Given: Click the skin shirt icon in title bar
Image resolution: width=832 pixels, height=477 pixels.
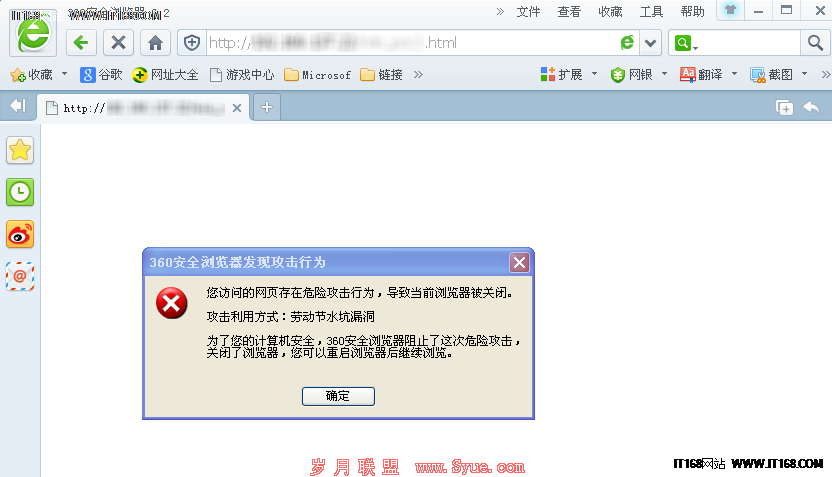Looking at the screenshot, I should [x=731, y=10].
